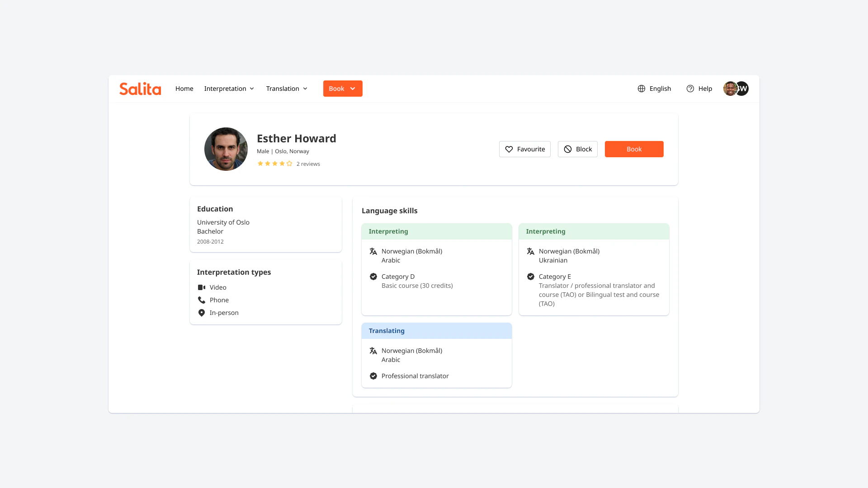Open the Book dropdown in the navbar
The image size is (868, 488).
(x=343, y=89)
